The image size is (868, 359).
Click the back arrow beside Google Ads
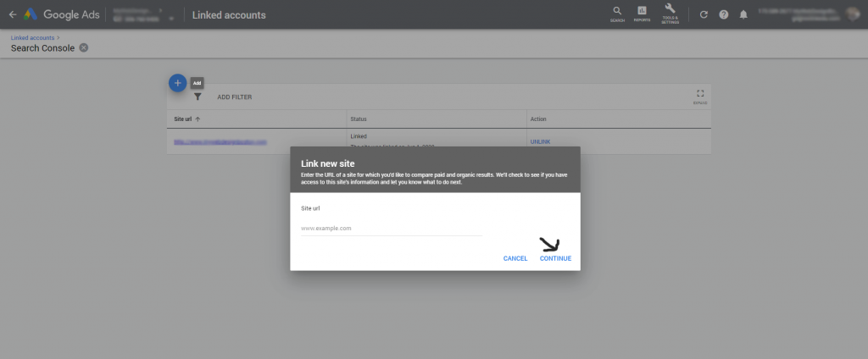(x=12, y=14)
